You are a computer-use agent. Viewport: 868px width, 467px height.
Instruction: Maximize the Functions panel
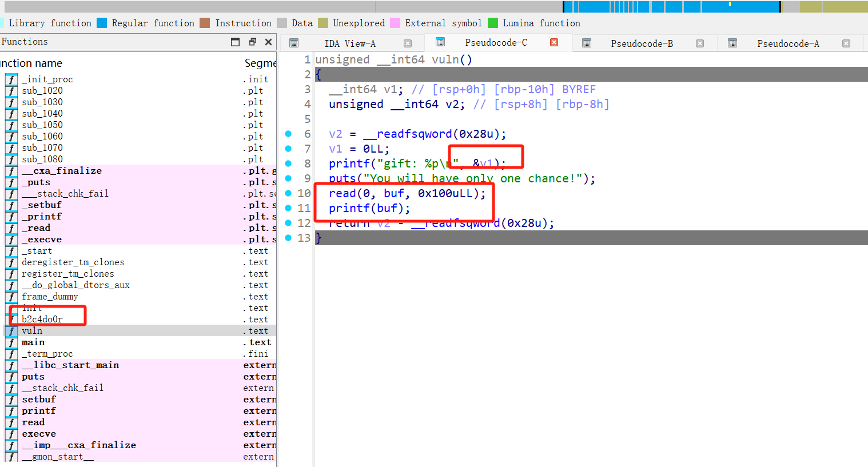click(x=235, y=42)
